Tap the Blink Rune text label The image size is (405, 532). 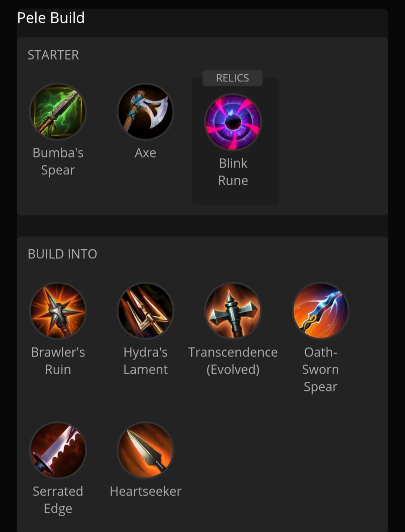(233, 172)
